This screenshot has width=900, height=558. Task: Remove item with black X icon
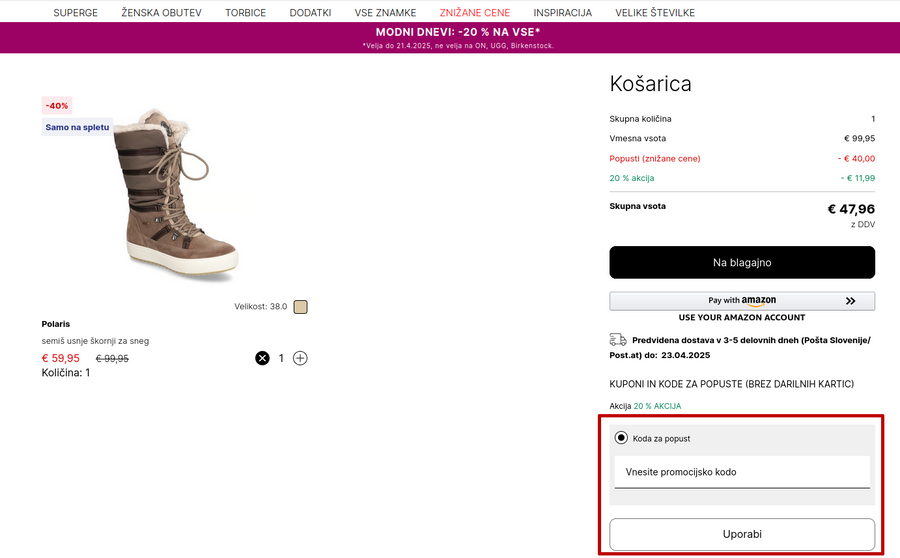[262, 358]
